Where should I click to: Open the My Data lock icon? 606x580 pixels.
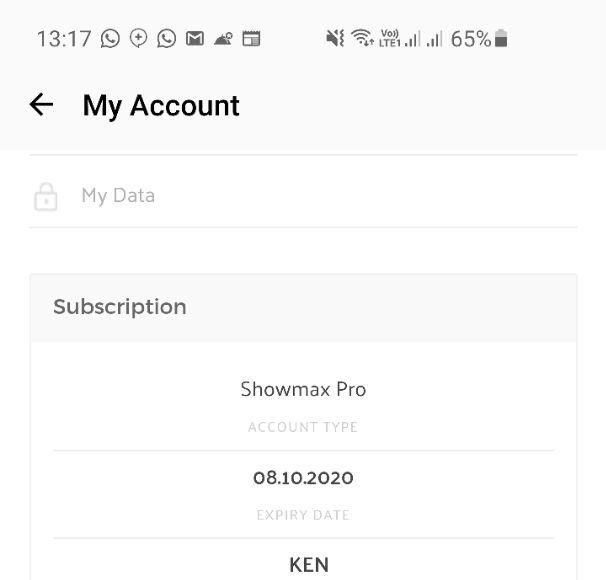46,197
